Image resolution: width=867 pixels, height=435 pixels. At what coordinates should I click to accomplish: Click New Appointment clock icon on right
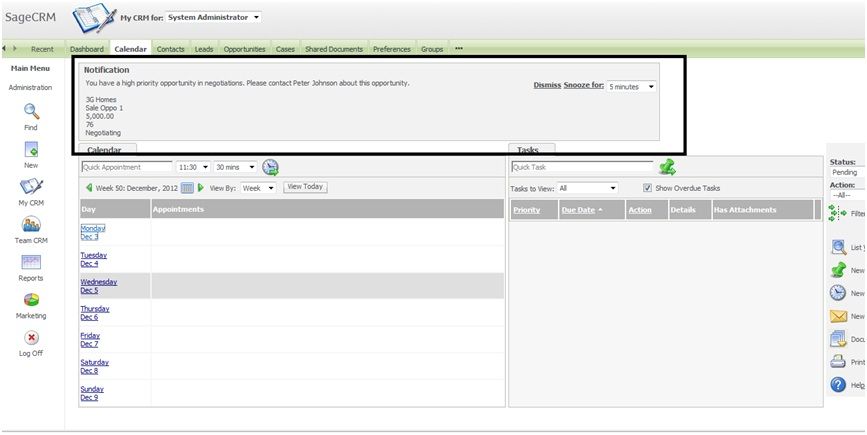point(838,292)
